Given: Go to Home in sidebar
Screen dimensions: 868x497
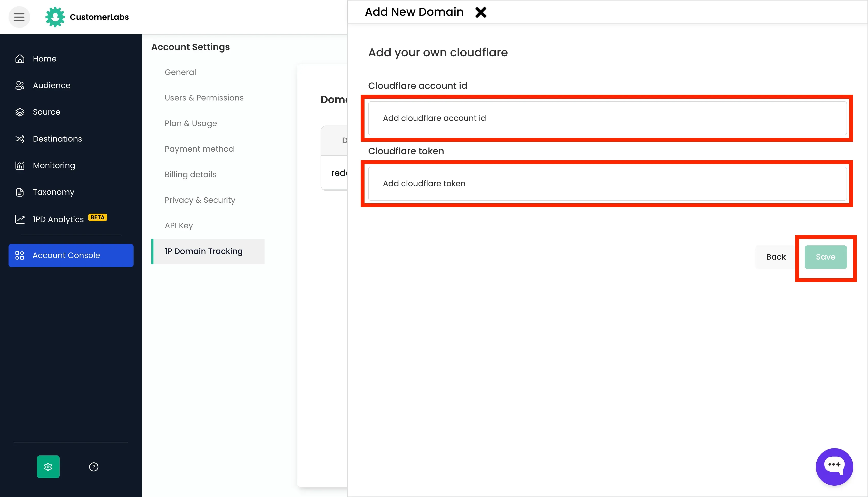Looking at the screenshot, I should coord(45,59).
